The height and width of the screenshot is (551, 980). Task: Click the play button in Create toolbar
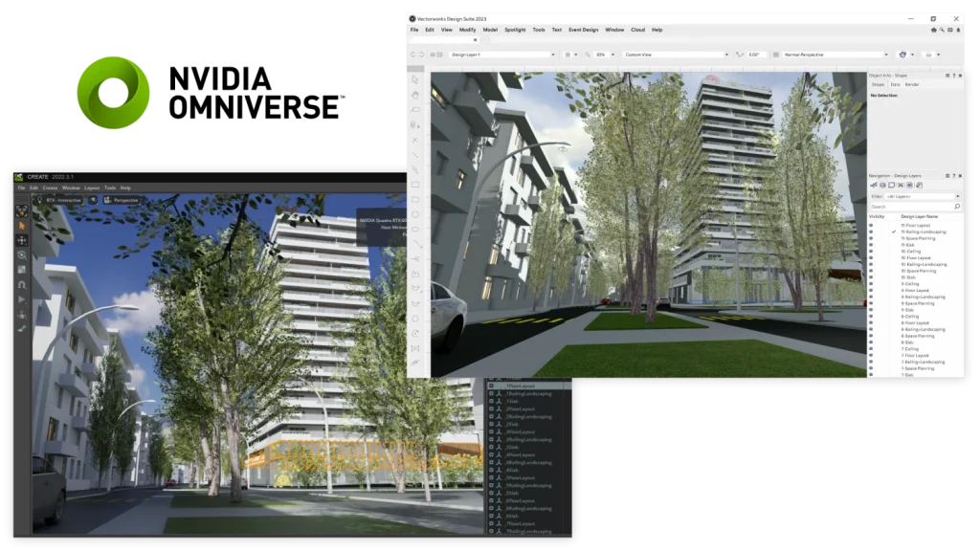[22, 299]
